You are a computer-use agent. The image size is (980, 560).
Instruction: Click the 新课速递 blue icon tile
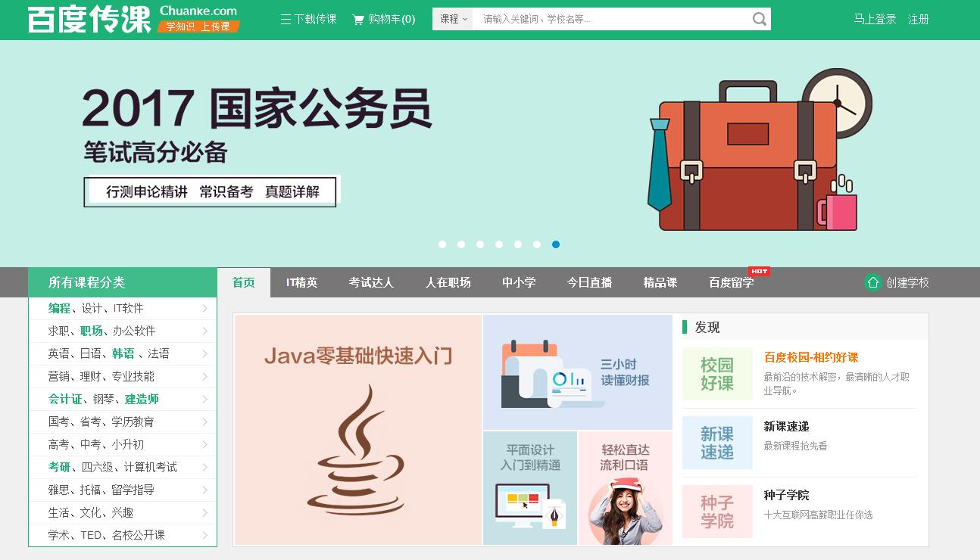point(716,442)
